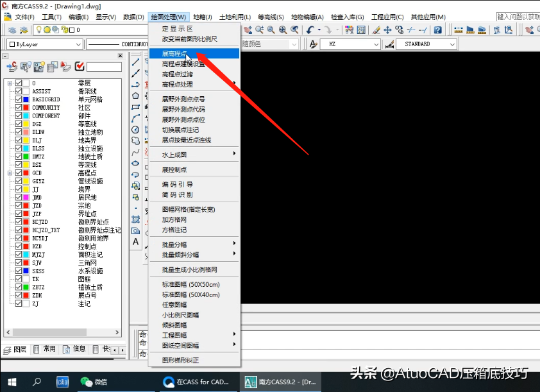
Task: Open the 等高线(S) menu
Action: pos(271,17)
